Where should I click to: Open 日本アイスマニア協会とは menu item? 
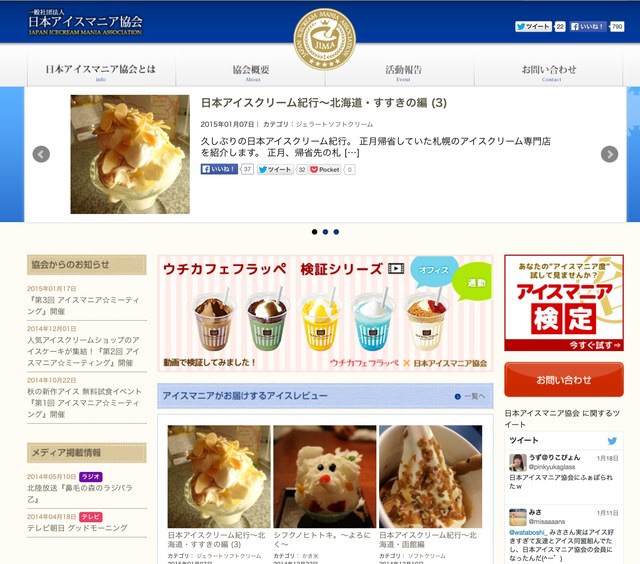pos(101,73)
